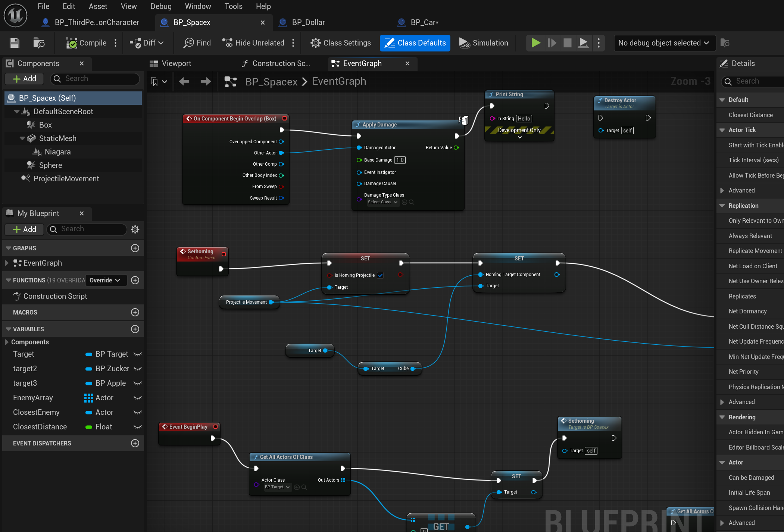Click the Components panel search field
Image resolution: width=784 pixels, height=532 pixels.
95,79
